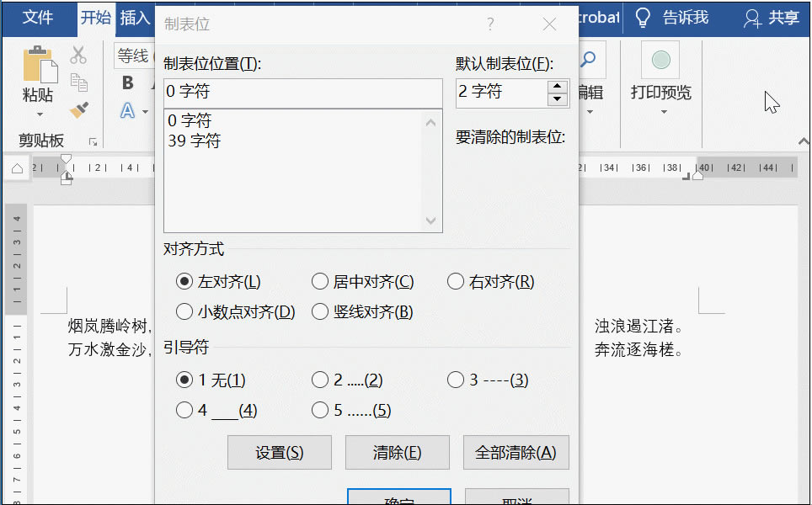Click tab list scroll down arrow
Viewport: 812px width, 505px height.
(x=431, y=221)
